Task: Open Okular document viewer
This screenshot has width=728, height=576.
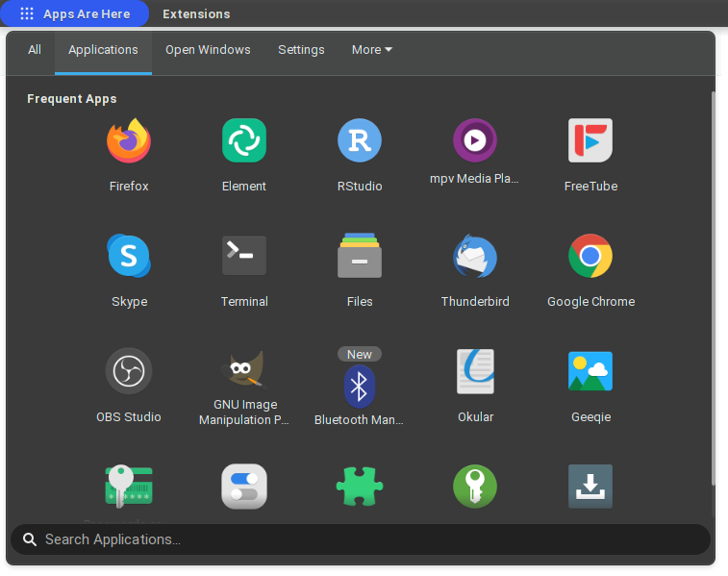Action: click(x=474, y=371)
